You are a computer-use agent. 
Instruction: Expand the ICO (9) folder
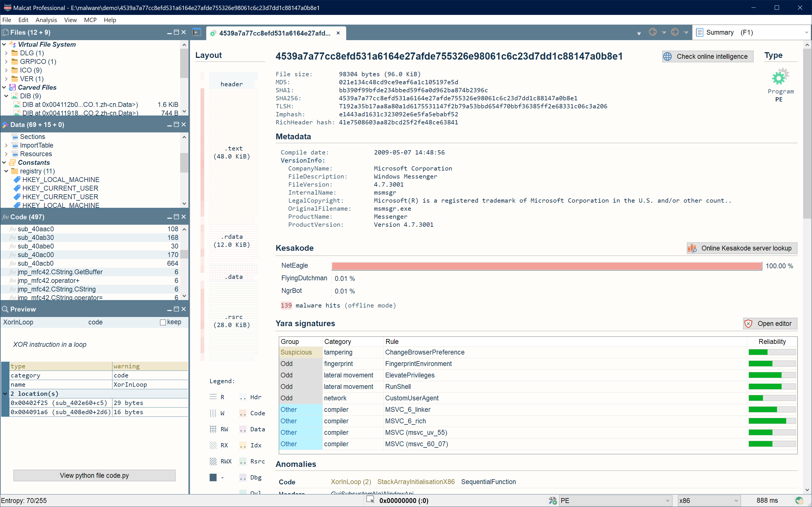[6, 70]
